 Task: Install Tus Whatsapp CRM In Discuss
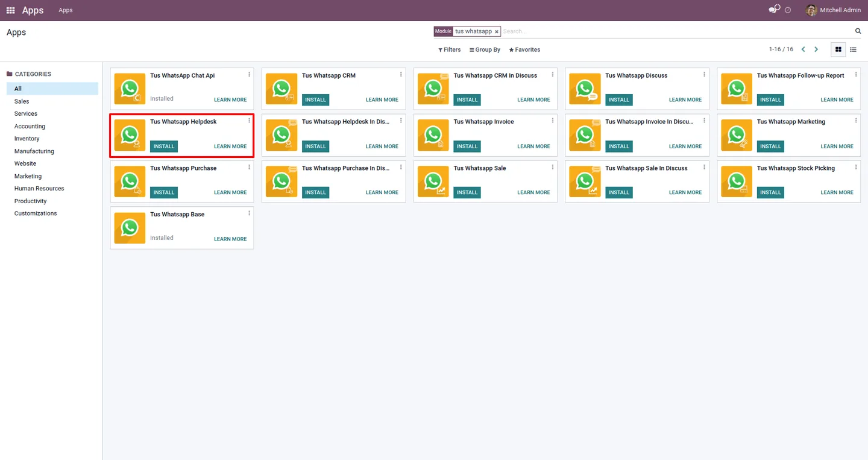pos(467,99)
